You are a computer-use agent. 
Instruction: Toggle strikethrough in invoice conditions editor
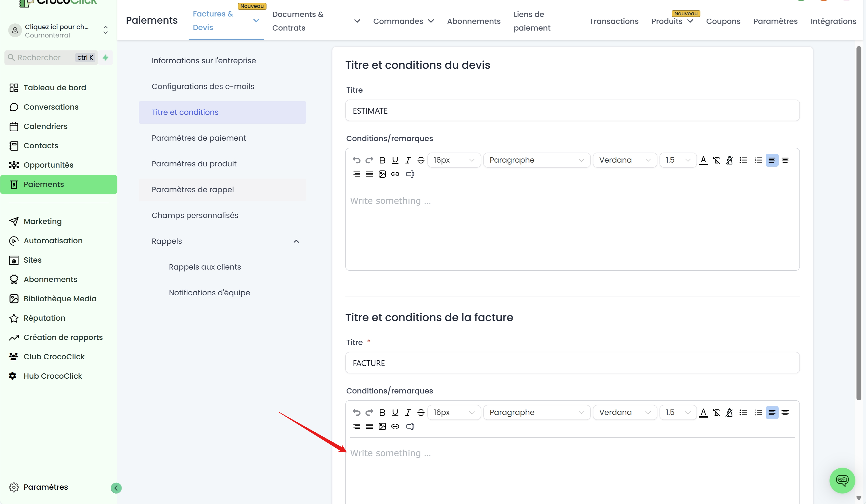421,412
